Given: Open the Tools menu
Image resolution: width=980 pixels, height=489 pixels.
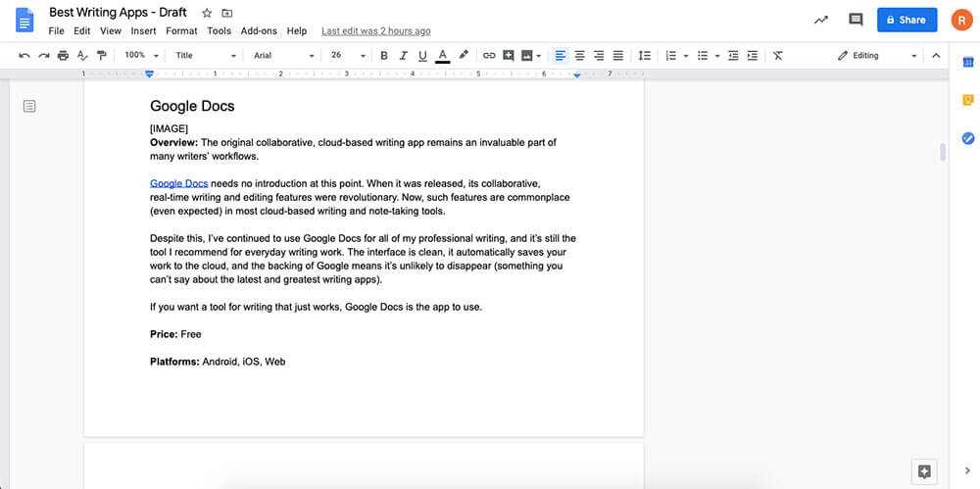Looking at the screenshot, I should point(220,30).
